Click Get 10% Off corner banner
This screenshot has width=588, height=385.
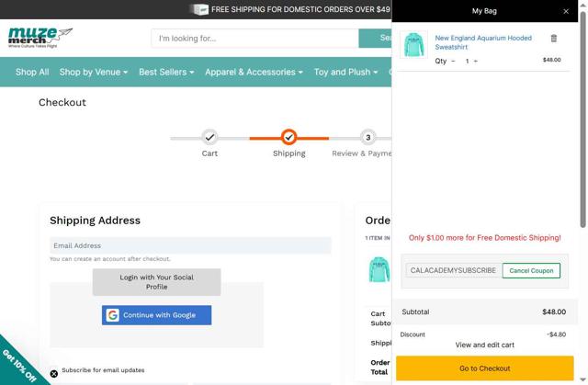pyautogui.click(x=18, y=367)
